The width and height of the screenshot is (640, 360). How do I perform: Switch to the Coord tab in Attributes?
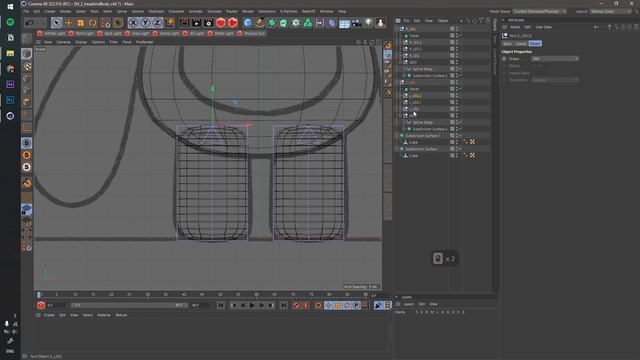point(520,43)
